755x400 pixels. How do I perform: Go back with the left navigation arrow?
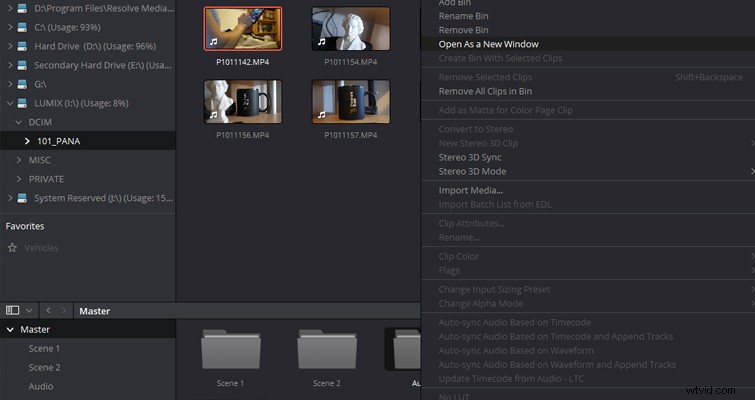tap(48, 310)
